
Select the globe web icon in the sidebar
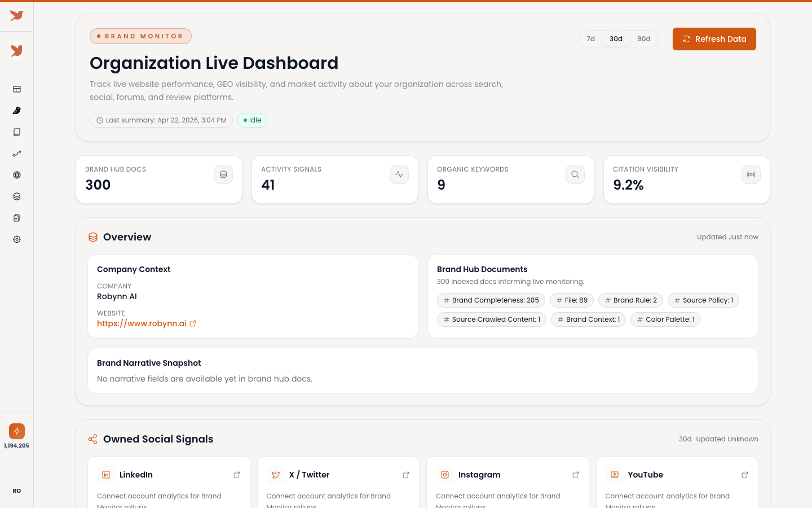(17, 175)
